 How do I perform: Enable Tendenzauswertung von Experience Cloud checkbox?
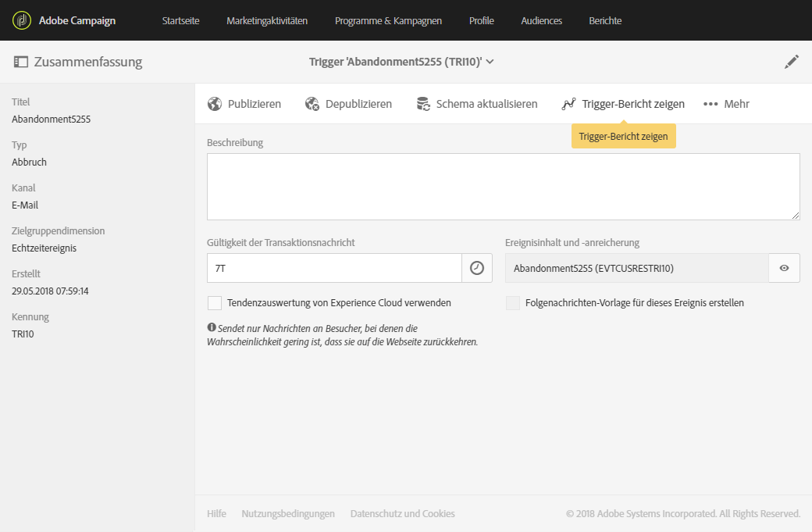pos(215,303)
